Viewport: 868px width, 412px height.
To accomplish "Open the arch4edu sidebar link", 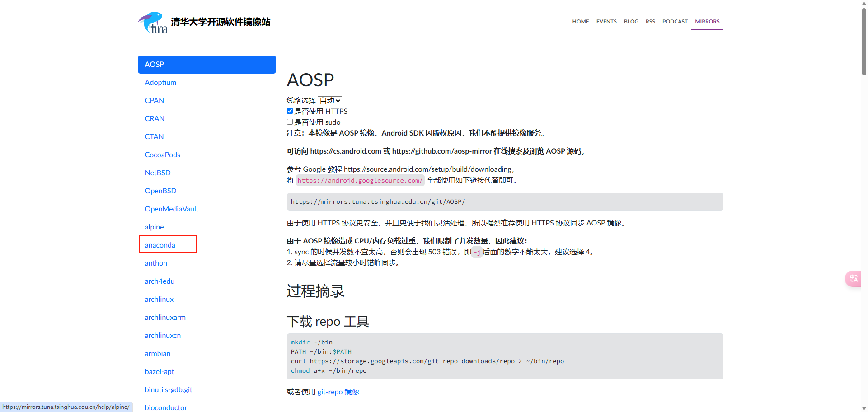I will [160, 281].
